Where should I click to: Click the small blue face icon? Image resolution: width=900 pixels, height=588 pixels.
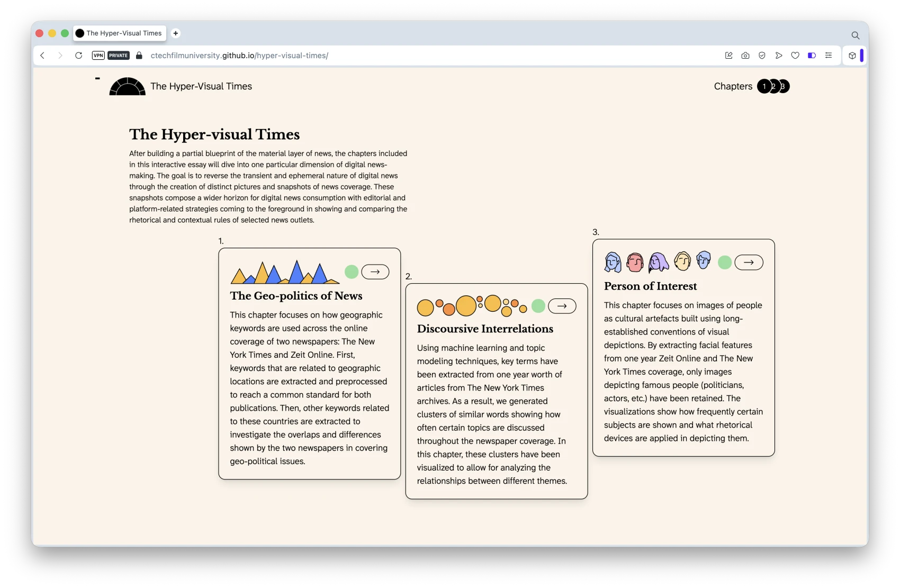(x=704, y=260)
